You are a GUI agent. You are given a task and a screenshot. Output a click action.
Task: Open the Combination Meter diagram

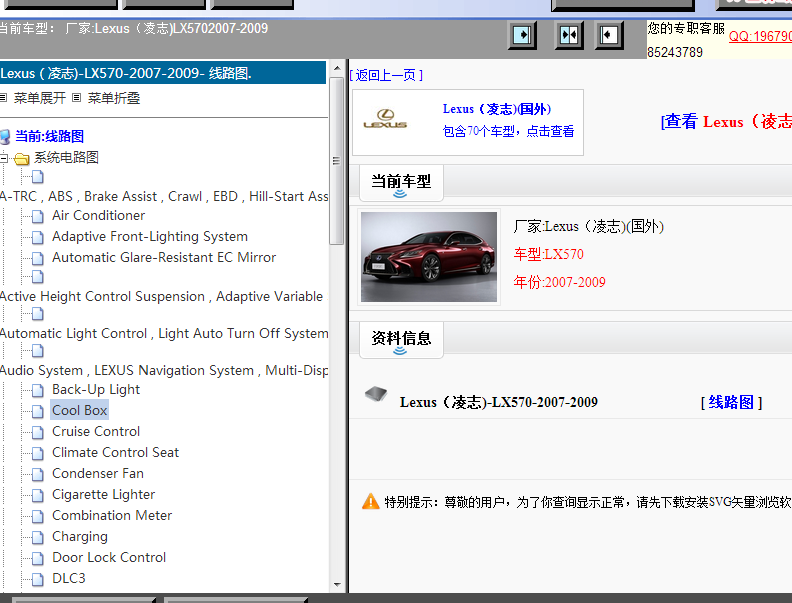[112, 516]
